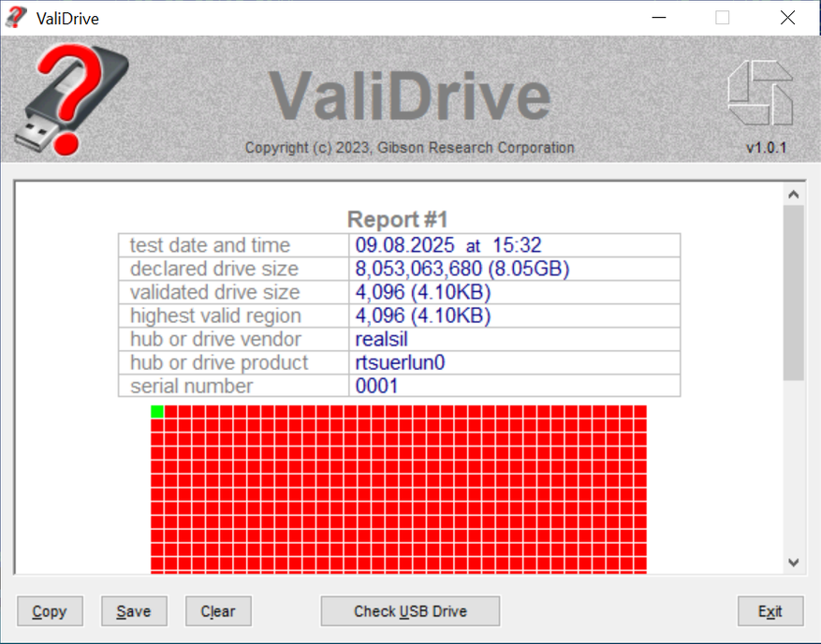
Task: Click the scrollbar down arrow
Action: click(793, 563)
